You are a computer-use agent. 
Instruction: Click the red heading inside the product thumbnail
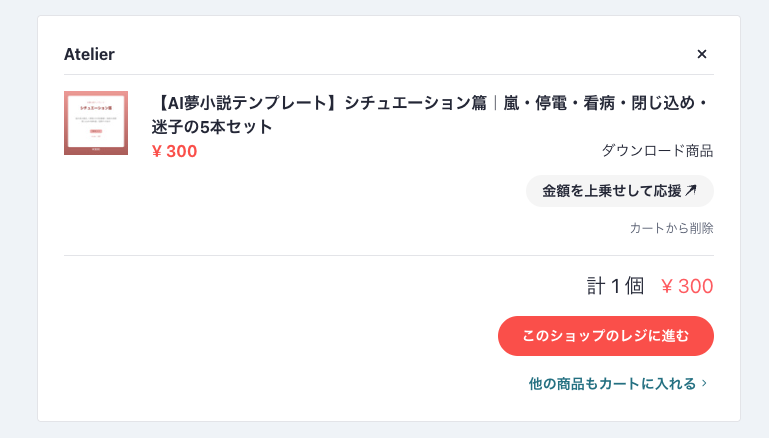(96, 109)
